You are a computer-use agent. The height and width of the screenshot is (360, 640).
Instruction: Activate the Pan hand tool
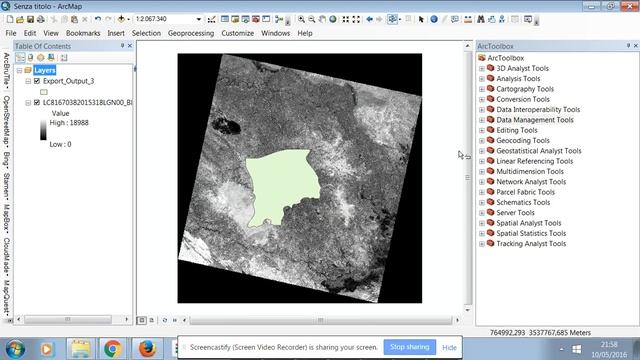pos(322,19)
